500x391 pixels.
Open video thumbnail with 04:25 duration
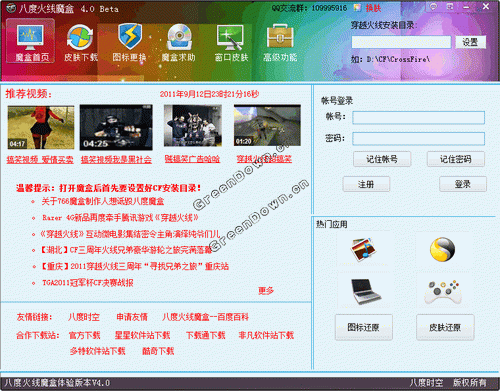point(116,127)
